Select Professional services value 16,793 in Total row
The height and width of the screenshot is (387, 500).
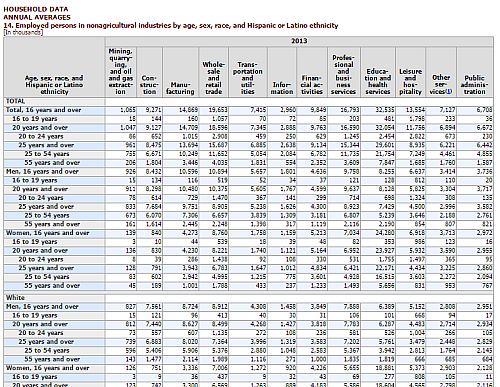click(x=350, y=110)
